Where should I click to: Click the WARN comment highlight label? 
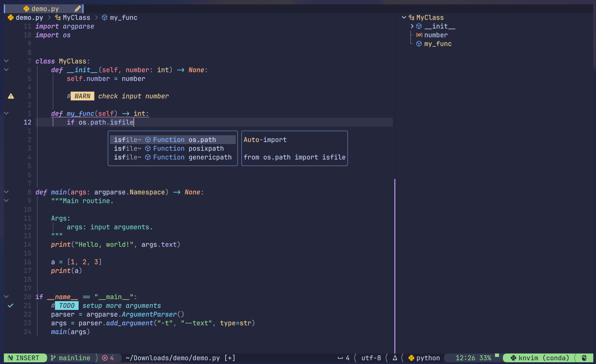pos(83,96)
